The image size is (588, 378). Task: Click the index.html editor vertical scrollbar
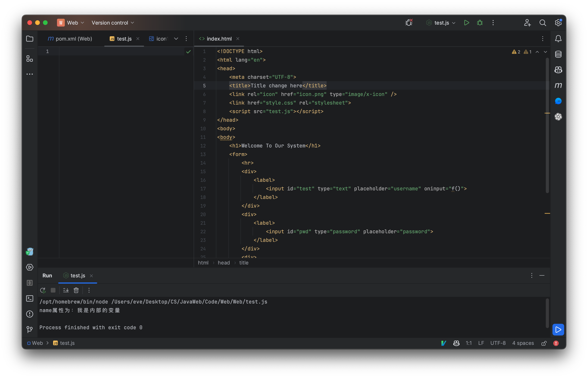pos(547,125)
